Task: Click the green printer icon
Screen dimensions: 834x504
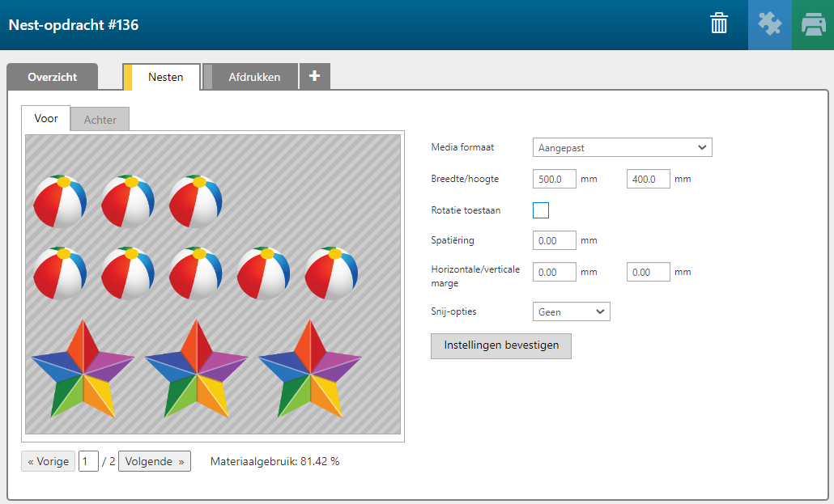Action: point(813,24)
